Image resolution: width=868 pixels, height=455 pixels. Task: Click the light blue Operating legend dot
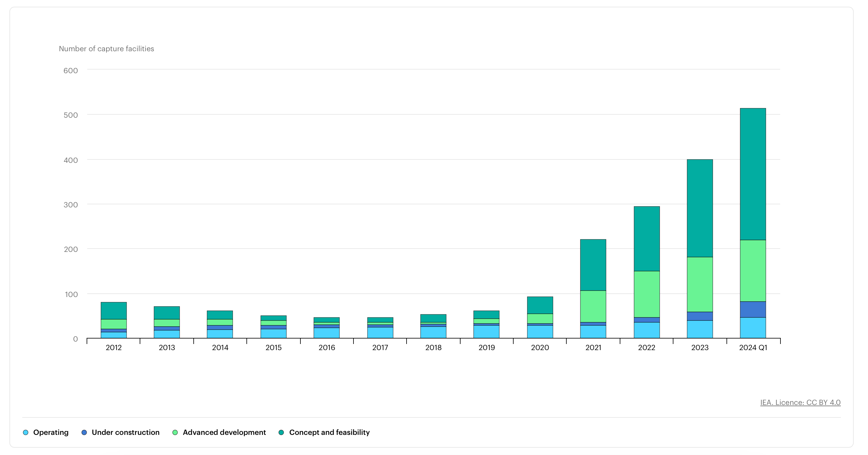(26, 432)
